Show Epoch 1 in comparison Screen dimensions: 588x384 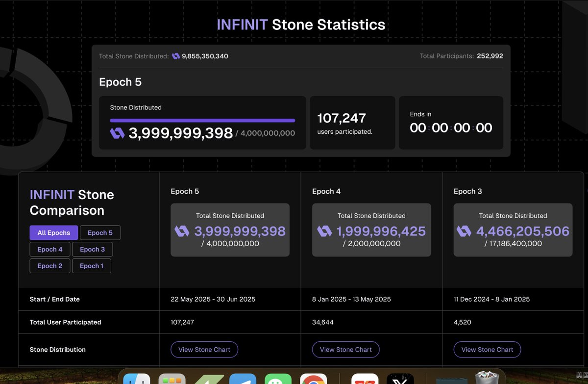pos(92,266)
